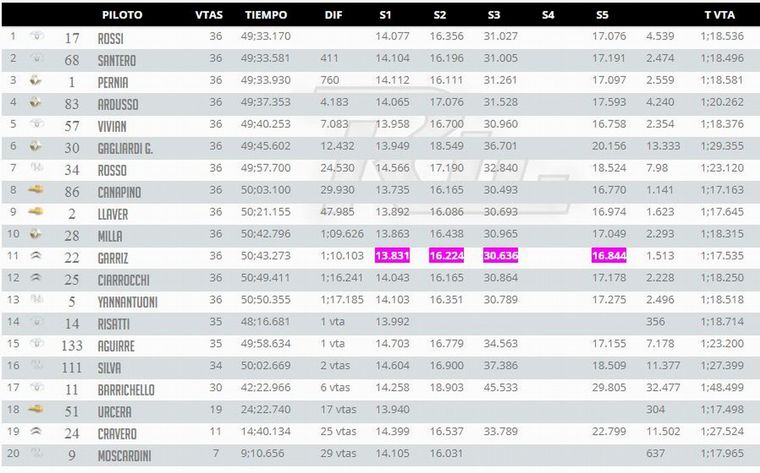
Task: Click the Renault logo beside Pernia
Action: (x=35, y=81)
